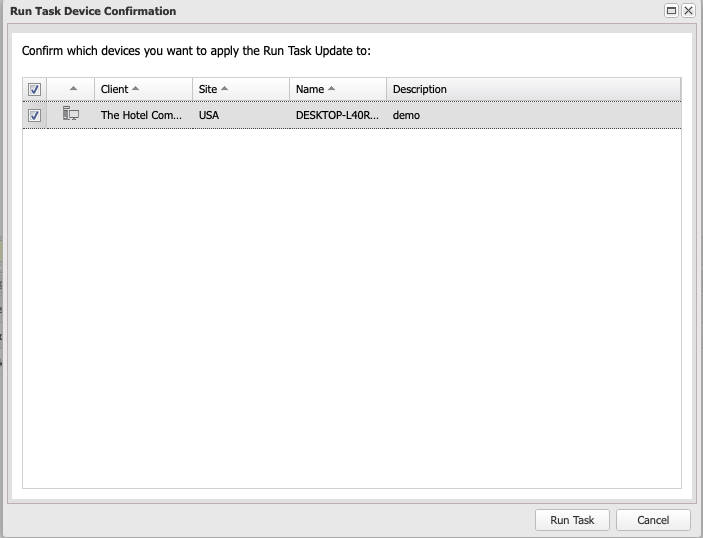Select the 'DESKTOP-L40R...' name cell
This screenshot has height=538, width=703.
[337, 115]
